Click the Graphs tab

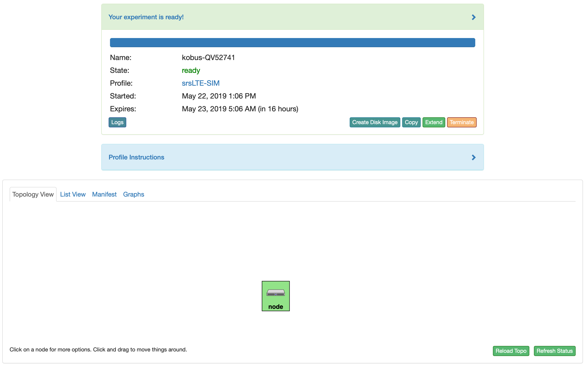pyautogui.click(x=134, y=194)
